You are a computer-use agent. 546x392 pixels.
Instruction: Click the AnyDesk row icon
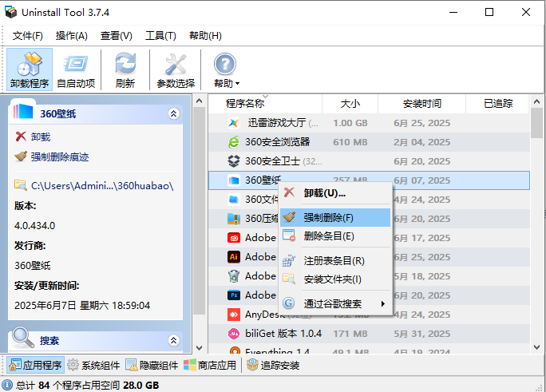coord(234,315)
